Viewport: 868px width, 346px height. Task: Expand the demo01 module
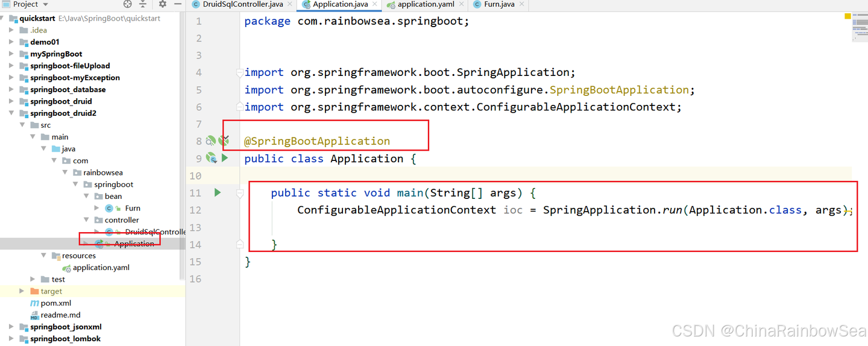point(11,42)
